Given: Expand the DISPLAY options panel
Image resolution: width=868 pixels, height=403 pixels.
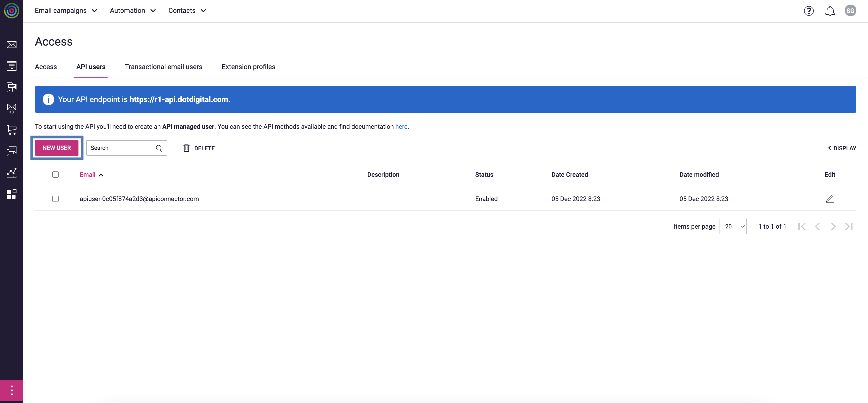Looking at the screenshot, I should 842,148.
